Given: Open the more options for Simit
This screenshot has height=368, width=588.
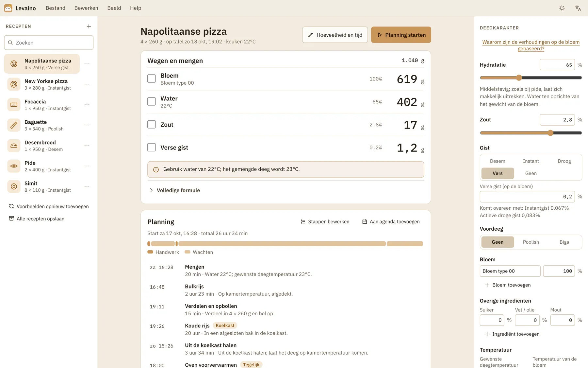Looking at the screenshot, I should tap(87, 186).
